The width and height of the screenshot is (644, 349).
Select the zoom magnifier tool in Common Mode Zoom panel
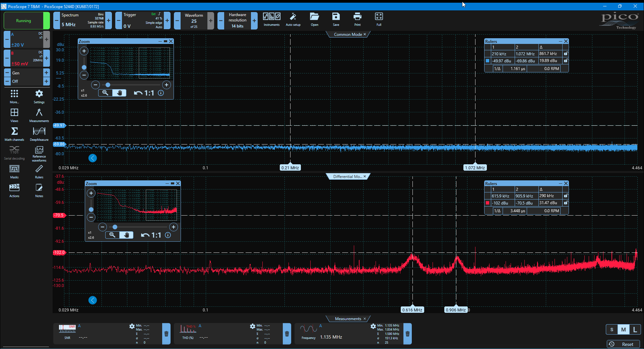[105, 93]
